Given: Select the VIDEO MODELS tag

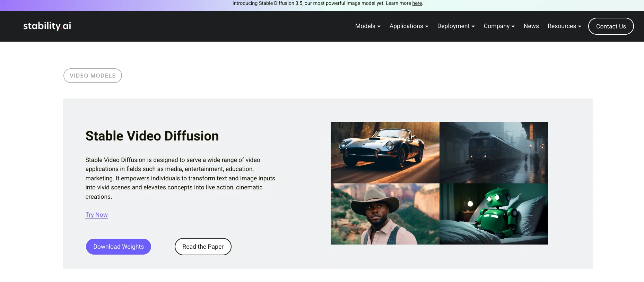Looking at the screenshot, I should [x=93, y=76].
